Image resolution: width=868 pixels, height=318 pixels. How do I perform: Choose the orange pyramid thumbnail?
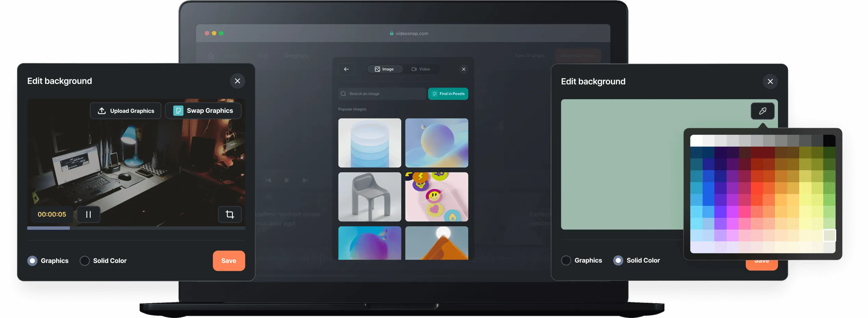tap(437, 243)
